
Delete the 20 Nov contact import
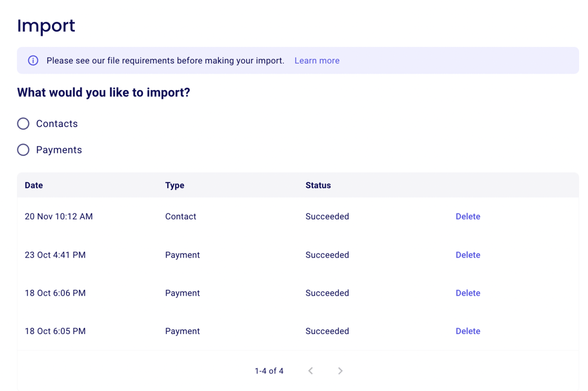(467, 216)
